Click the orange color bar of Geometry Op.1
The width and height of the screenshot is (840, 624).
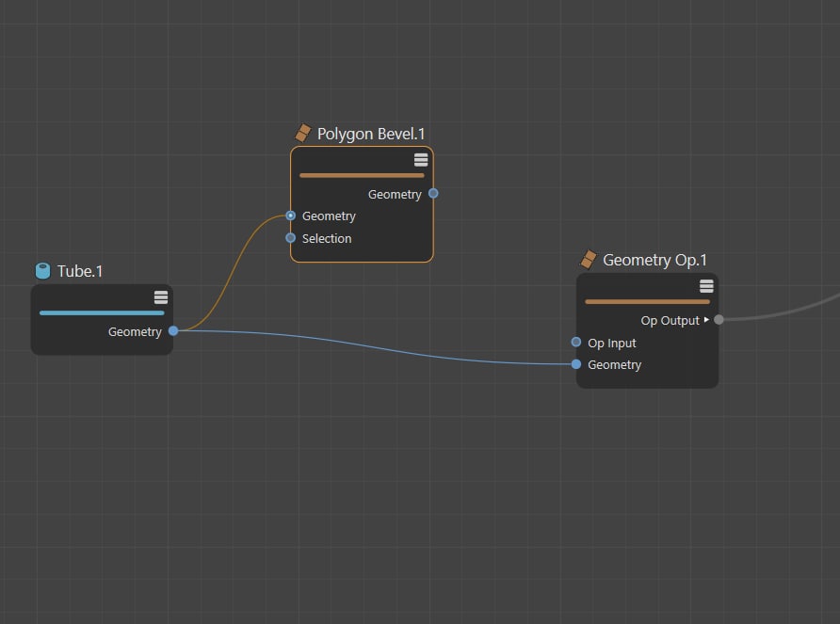coord(648,301)
